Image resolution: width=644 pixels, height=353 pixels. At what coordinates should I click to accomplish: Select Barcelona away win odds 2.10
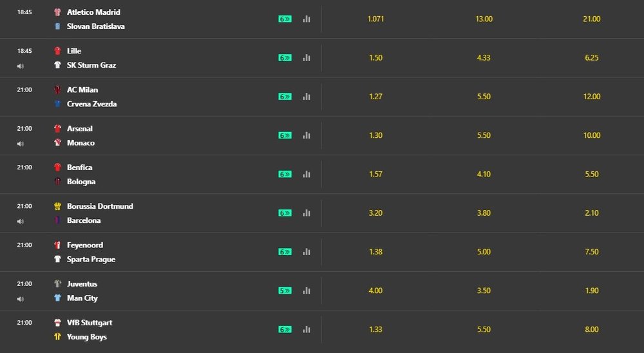pos(591,213)
